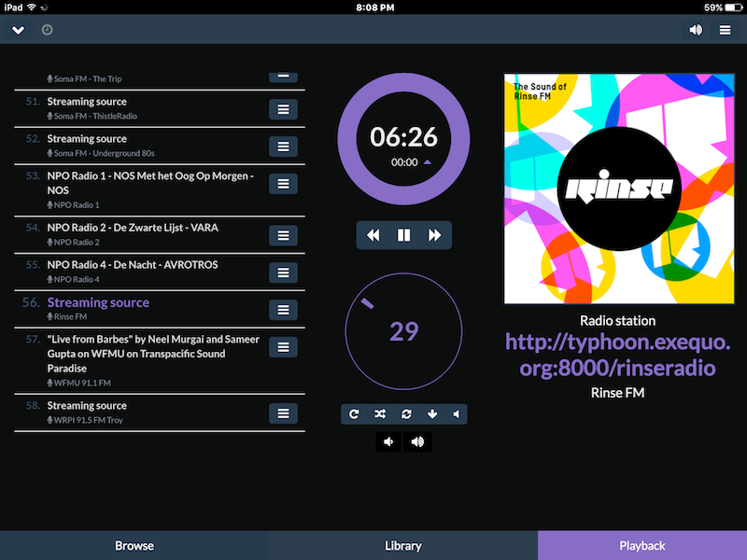Increase volume with loud speaker button
Screen dimensions: 747x560
pos(417,441)
